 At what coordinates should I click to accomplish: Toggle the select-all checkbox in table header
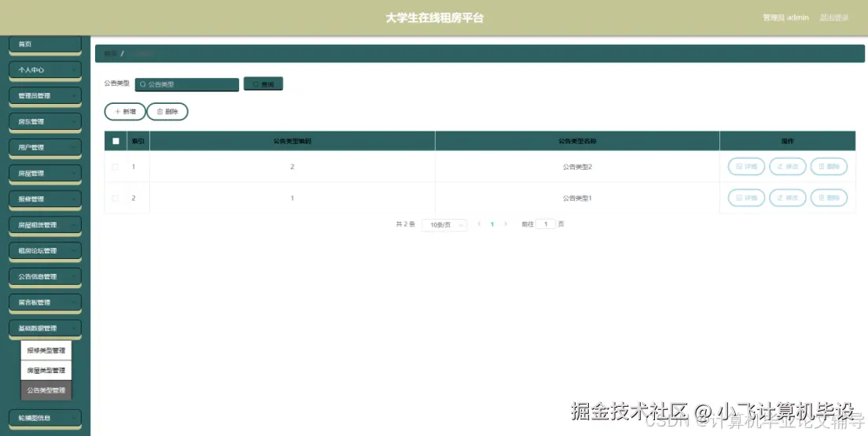pos(116,141)
